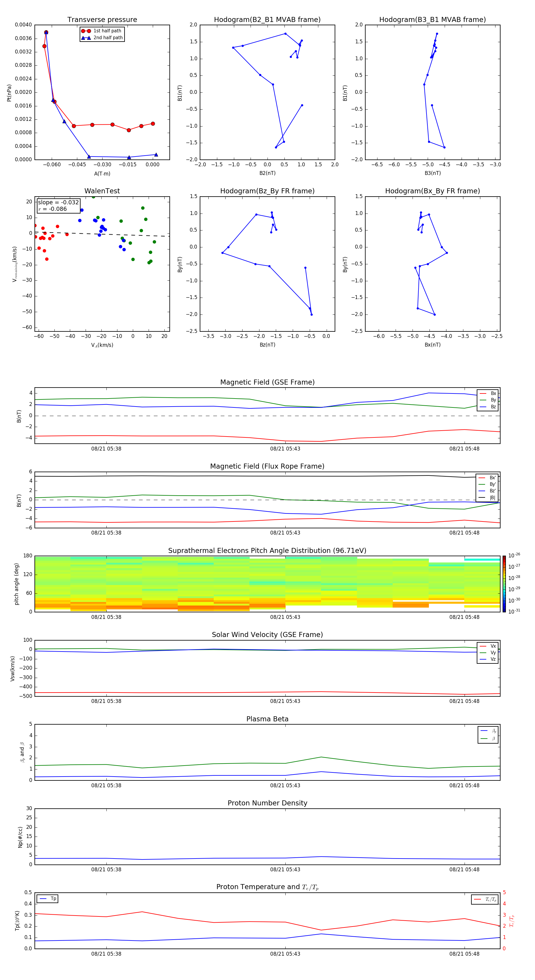This screenshot has height=980, width=535.
Task: Select the |B| legend entry
Action: coord(487,498)
